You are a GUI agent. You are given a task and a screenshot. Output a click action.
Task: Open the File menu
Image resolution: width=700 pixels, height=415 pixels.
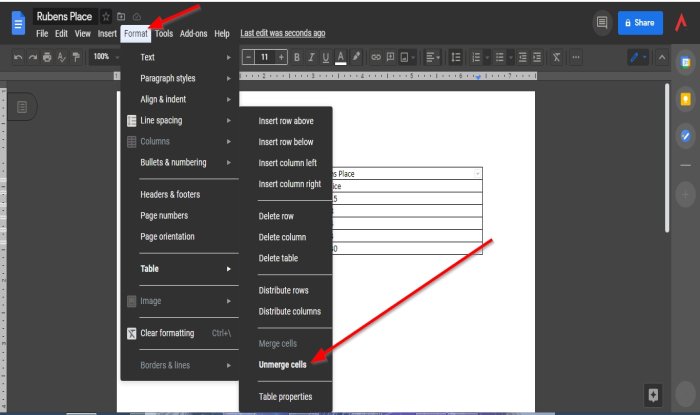point(42,33)
